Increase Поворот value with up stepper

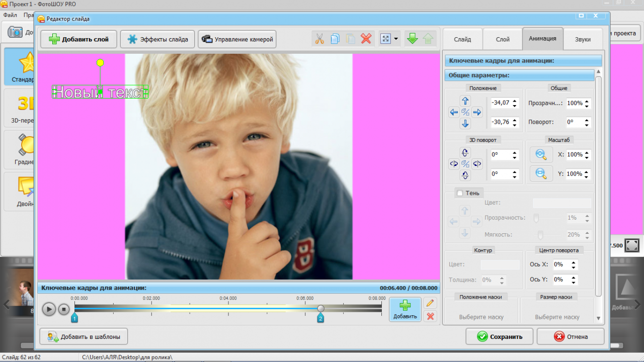[587, 120]
